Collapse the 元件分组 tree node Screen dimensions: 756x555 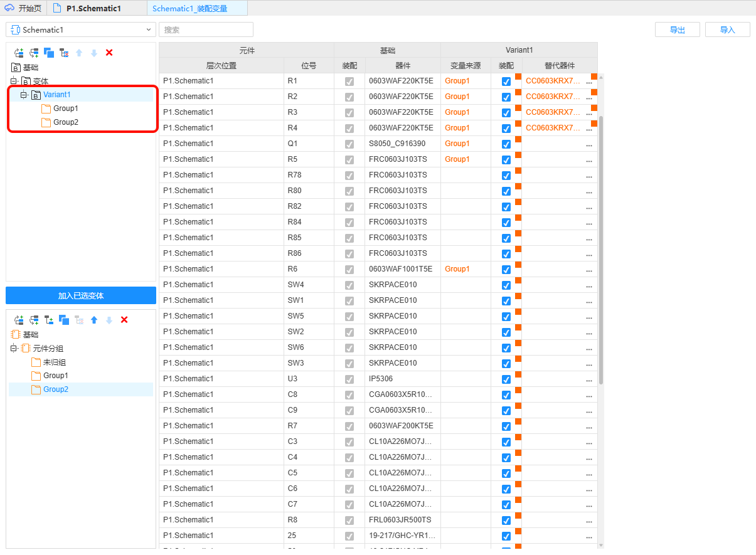tap(14, 348)
